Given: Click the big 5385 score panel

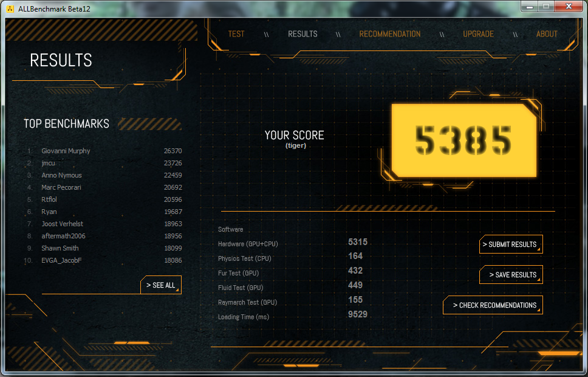Looking at the screenshot, I should pos(464,140).
